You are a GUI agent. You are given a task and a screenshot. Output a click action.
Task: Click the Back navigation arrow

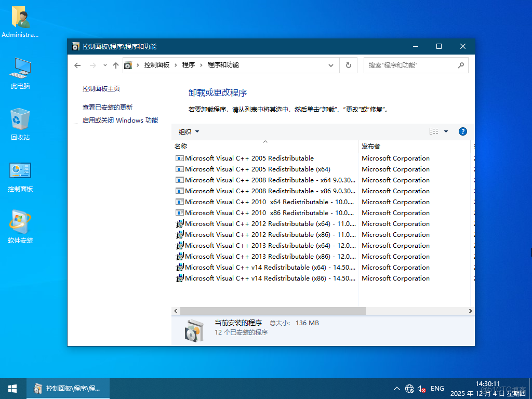click(77, 65)
